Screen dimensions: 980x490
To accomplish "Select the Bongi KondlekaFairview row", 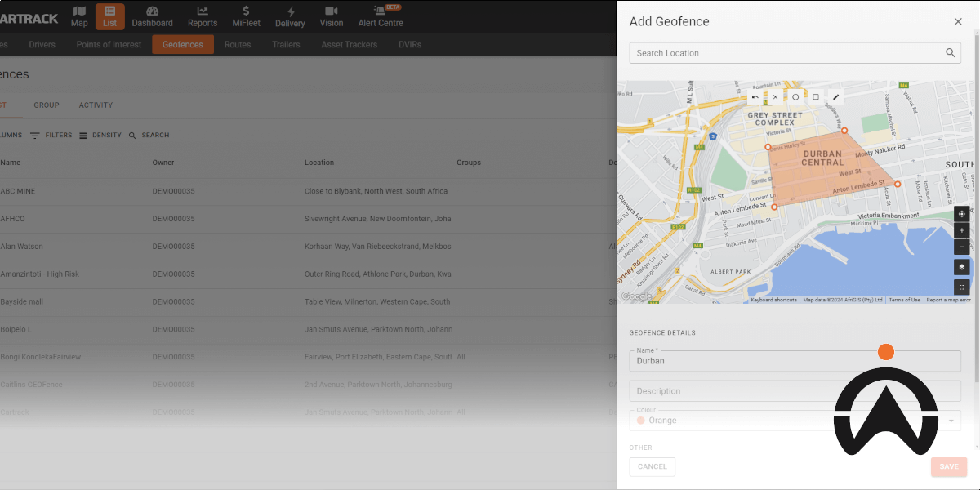I will [308, 358].
